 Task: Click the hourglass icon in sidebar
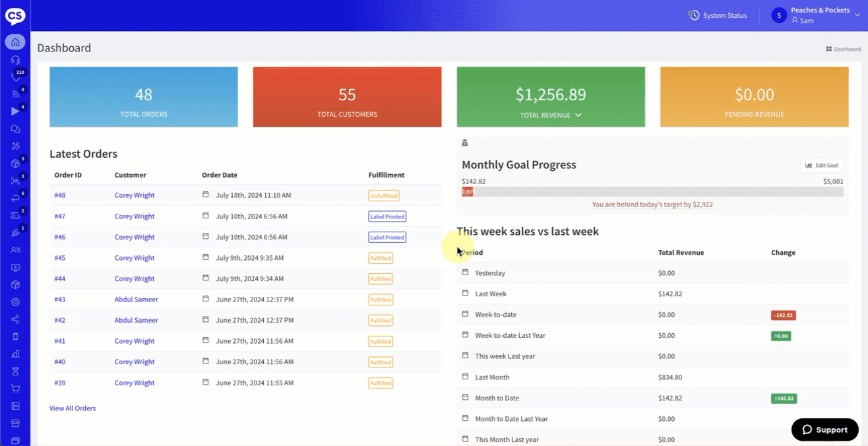[x=15, y=371]
